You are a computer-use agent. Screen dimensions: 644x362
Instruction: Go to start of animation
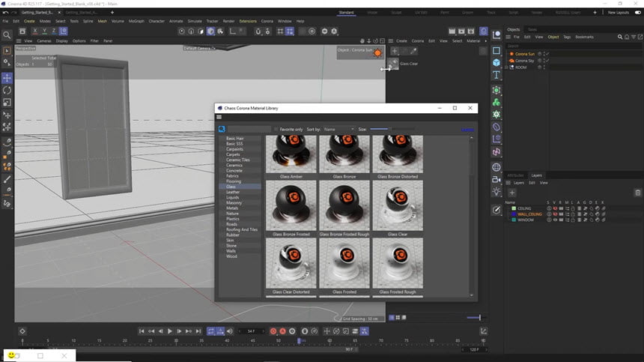click(x=142, y=331)
